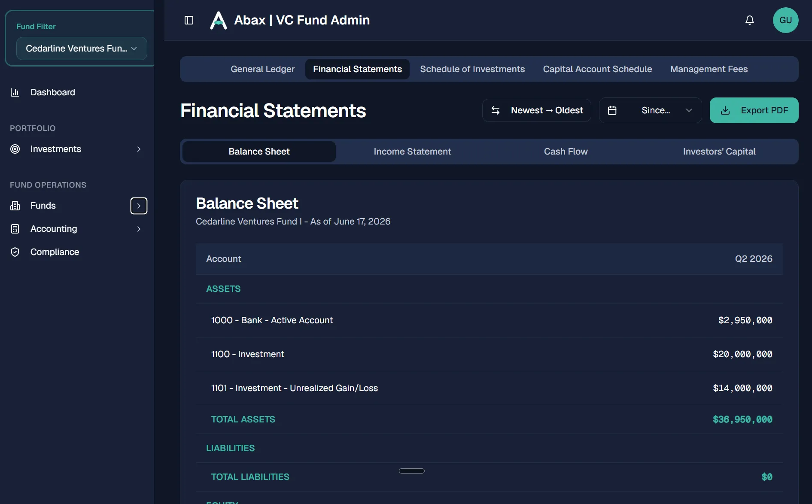Screen dimensions: 812x504
Task: Click the ASSETS section heading
Action: (223, 289)
